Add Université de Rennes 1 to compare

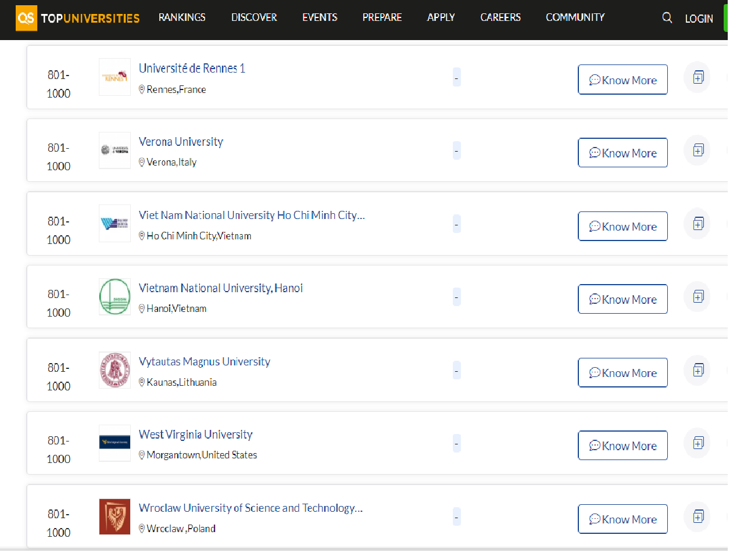[698, 77]
